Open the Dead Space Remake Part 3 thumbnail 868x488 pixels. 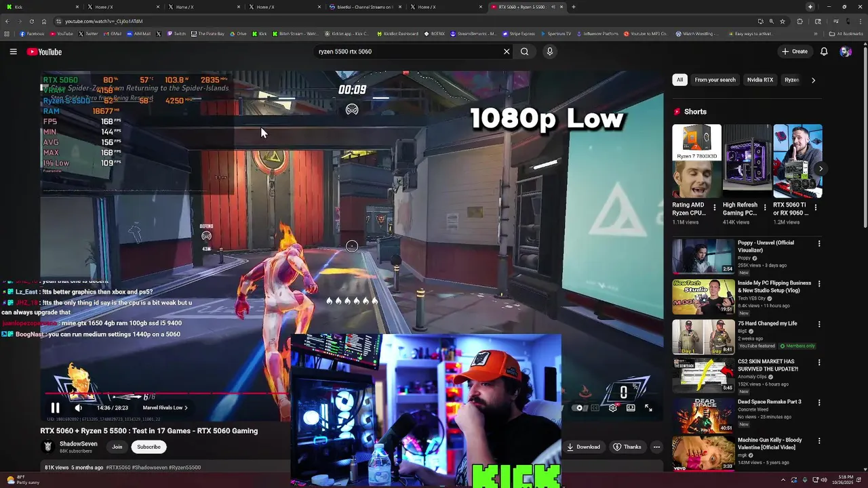(x=703, y=415)
